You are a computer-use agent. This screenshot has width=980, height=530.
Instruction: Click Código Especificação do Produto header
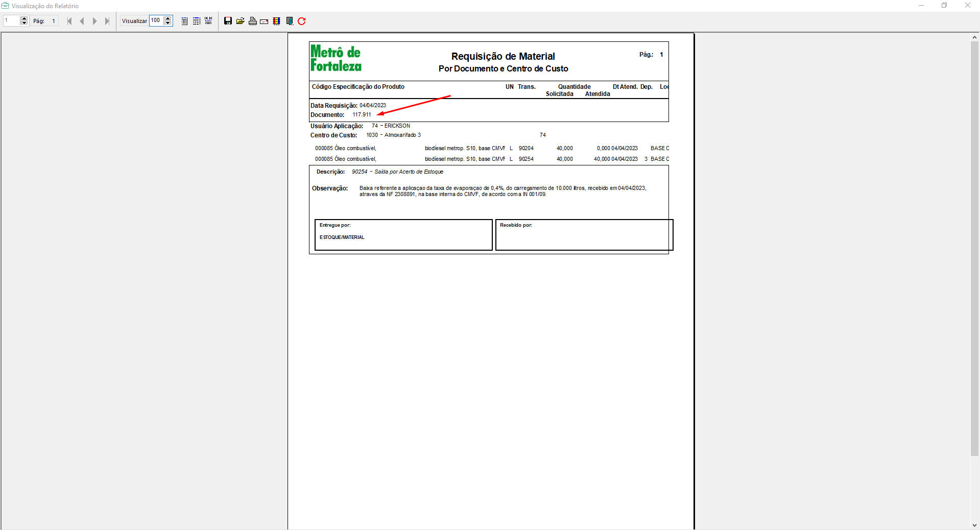point(358,87)
